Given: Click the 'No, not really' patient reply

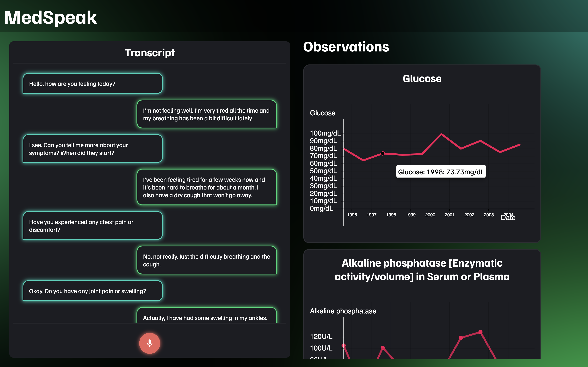Looking at the screenshot, I should 206,260.
